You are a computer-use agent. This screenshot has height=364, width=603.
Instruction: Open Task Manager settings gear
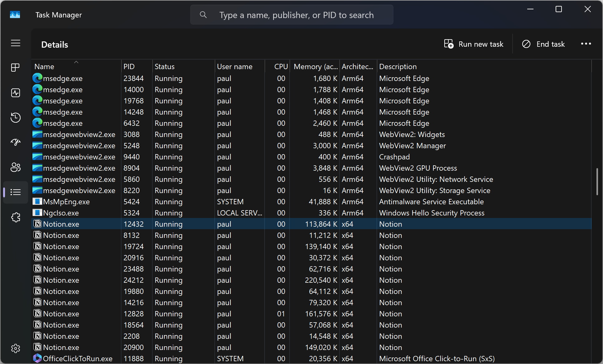pyautogui.click(x=15, y=348)
